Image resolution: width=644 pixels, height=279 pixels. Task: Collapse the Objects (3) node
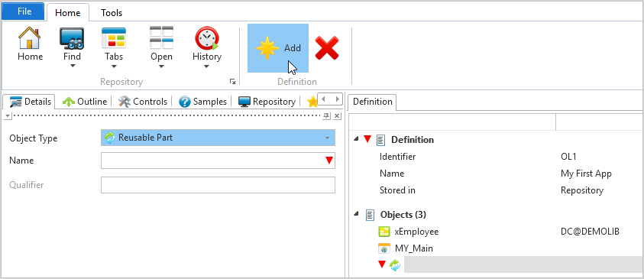[356, 214]
